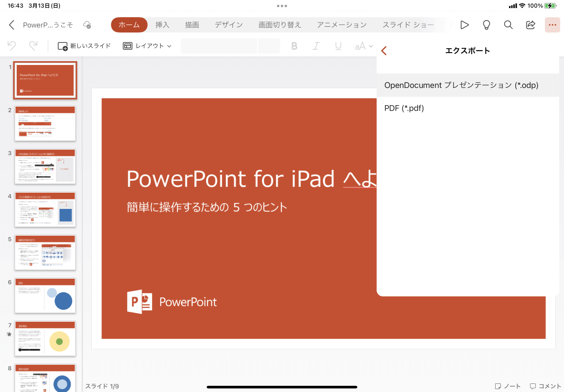Go back using the top-left arrow

coord(11,25)
